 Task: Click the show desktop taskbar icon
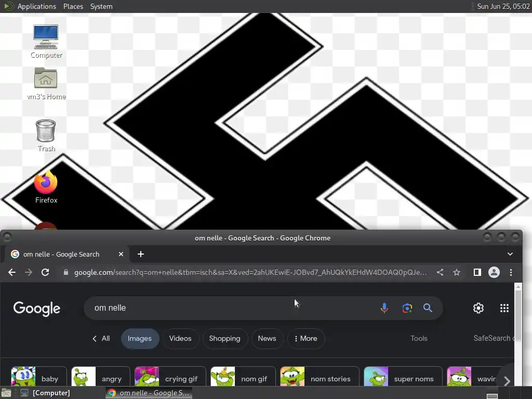coord(6,393)
